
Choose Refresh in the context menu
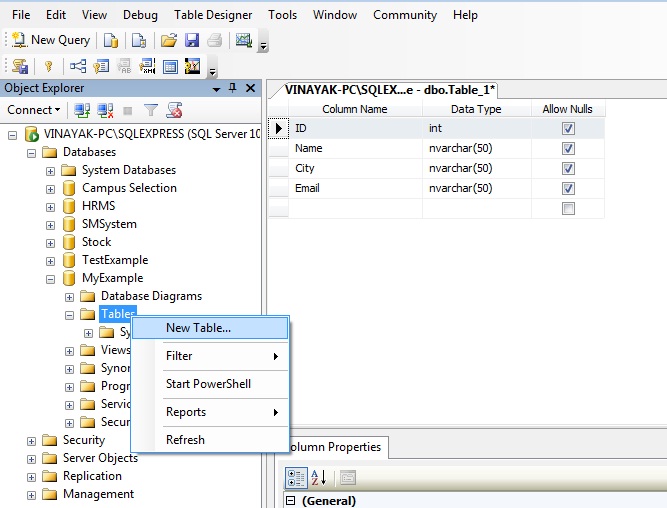pos(185,440)
